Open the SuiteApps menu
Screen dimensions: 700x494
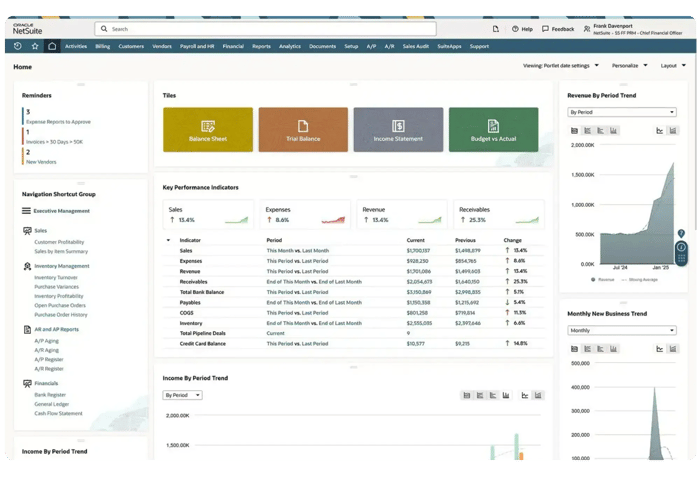pos(449,46)
